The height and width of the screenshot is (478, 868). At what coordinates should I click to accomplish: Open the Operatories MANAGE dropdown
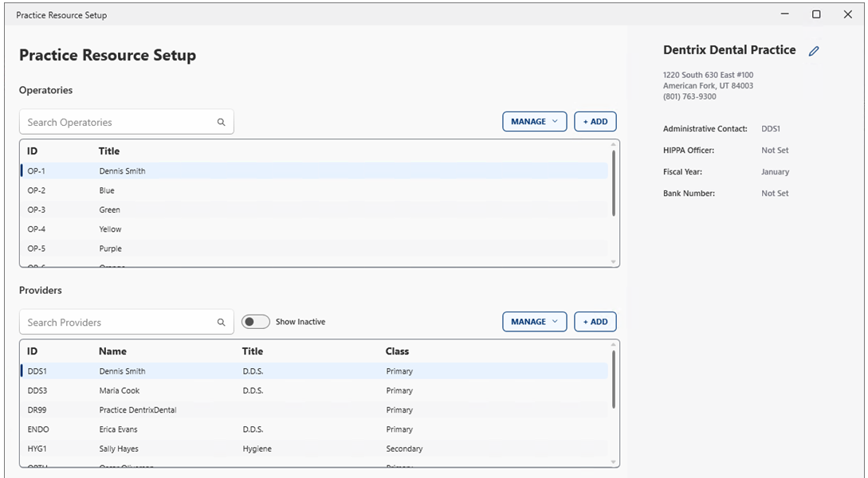(x=534, y=122)
